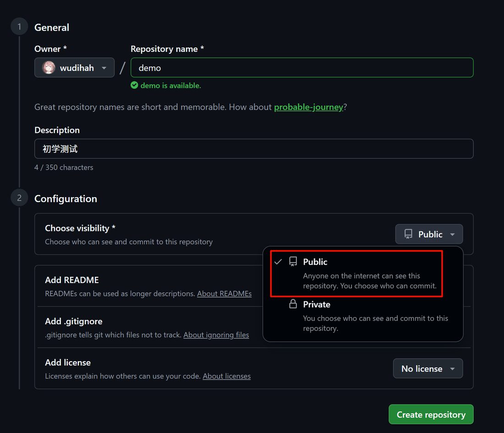Click the wudihah avatar image

49,67
